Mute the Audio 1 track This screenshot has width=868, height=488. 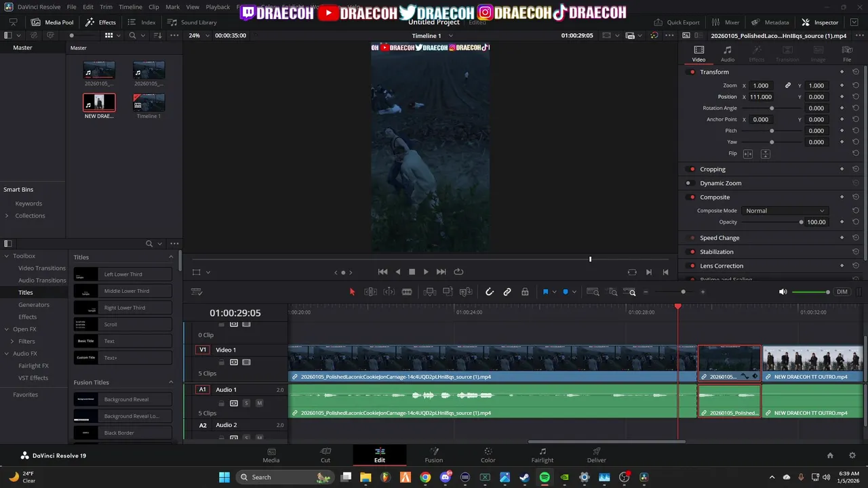(x=259, y=403)
